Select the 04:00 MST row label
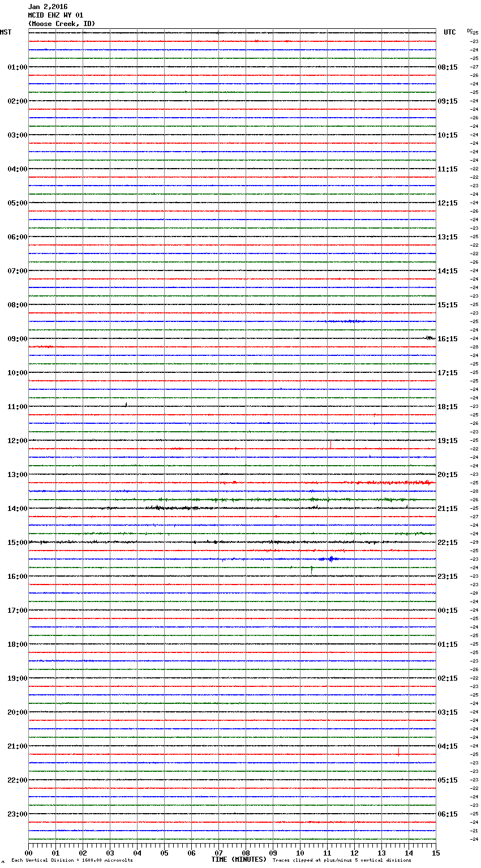 tap(18, 169)
